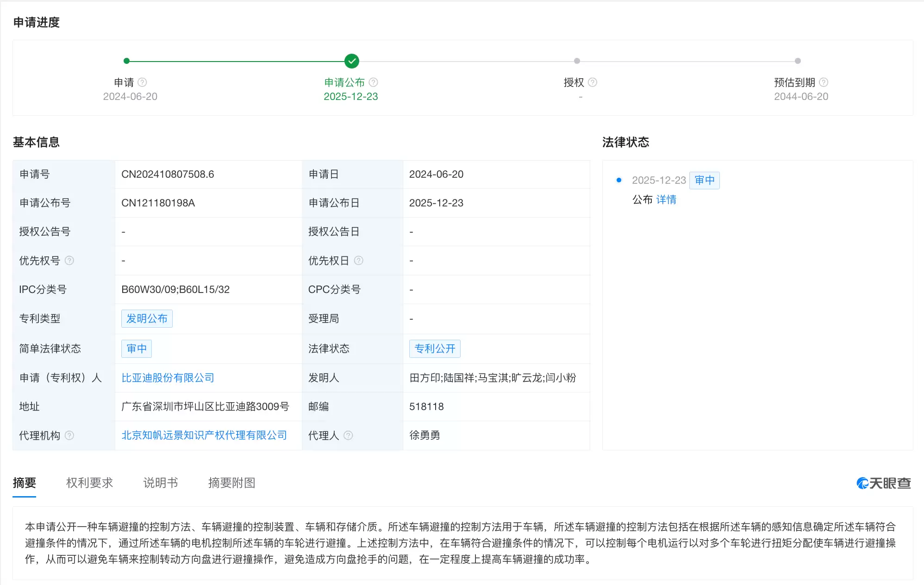
Task: Click the 天眼查 logo icon
Action: coord(862,483)
